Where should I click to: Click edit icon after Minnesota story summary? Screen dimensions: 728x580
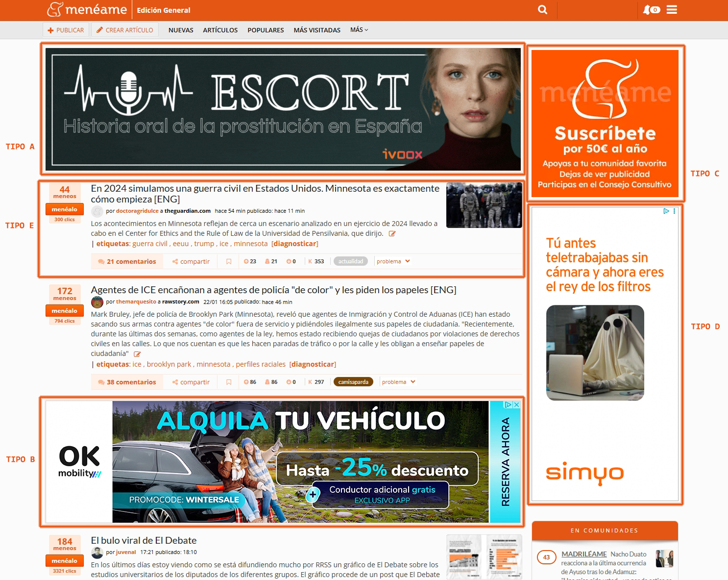point(392,234)
